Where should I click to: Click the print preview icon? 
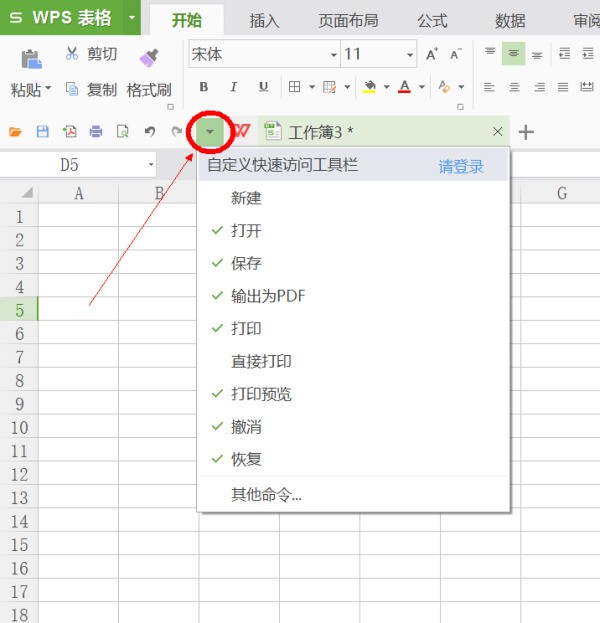123,132
